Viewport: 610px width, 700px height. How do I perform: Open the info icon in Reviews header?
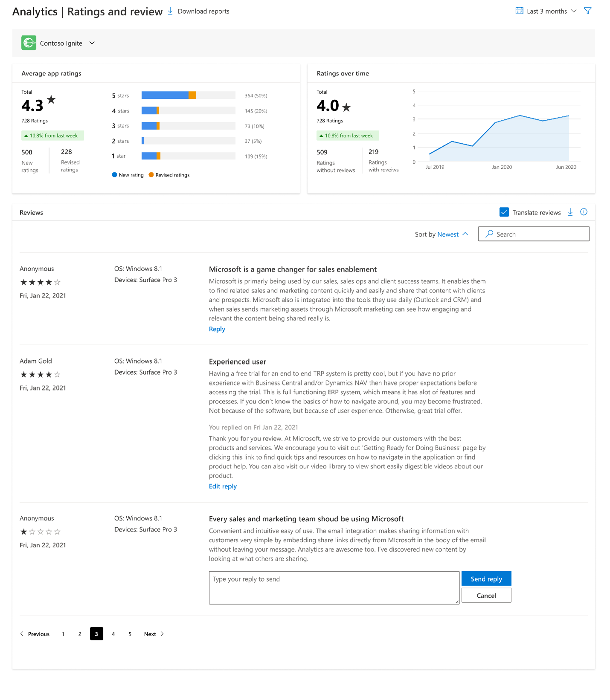click(584, 212)
